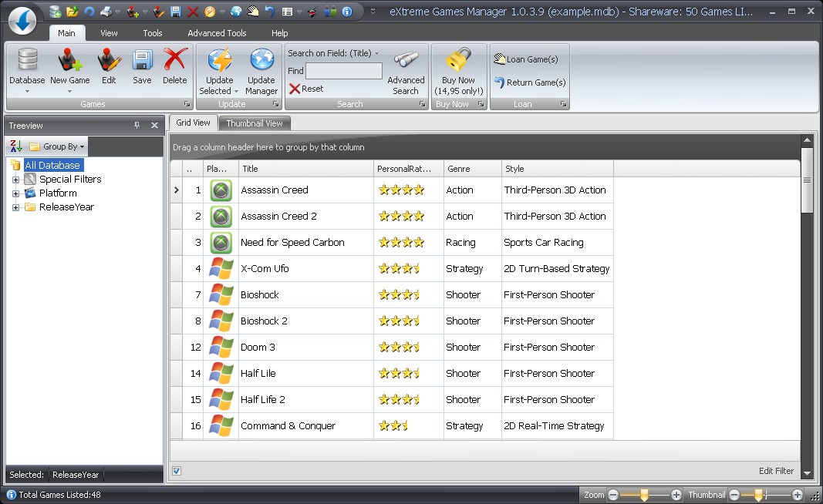Click the Loan Game(s) button

point(526,59)
